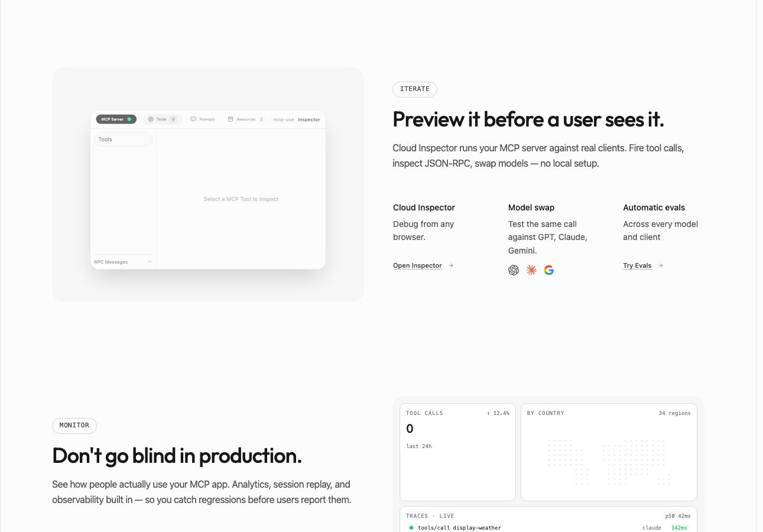Click the 'Debug from any browser.' description
Viewport: 763px width, 532px height.
point(423,231)
